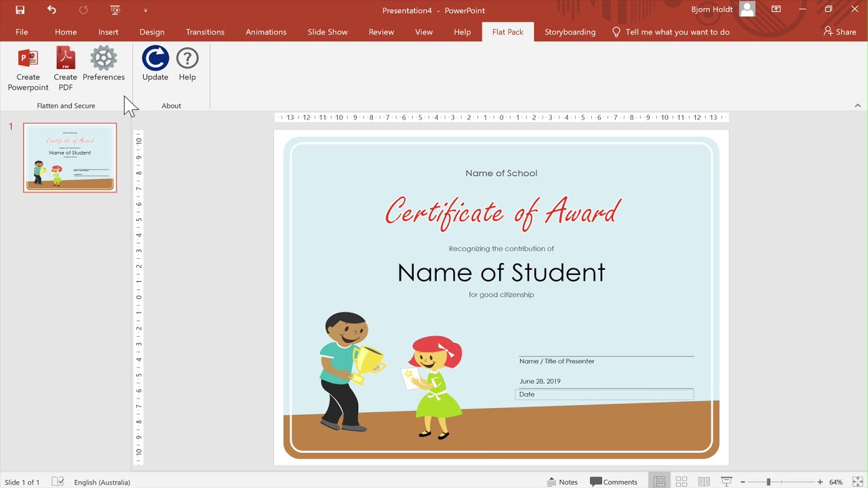Screen dimensions: 868x488
Task: Click the for good citizenship text
Action: pos(501,295)
